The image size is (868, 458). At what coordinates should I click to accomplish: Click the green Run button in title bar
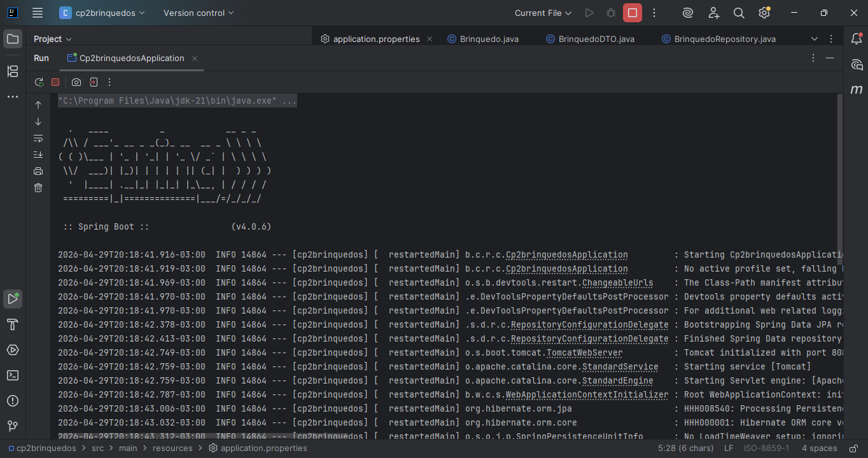point(589,13)
